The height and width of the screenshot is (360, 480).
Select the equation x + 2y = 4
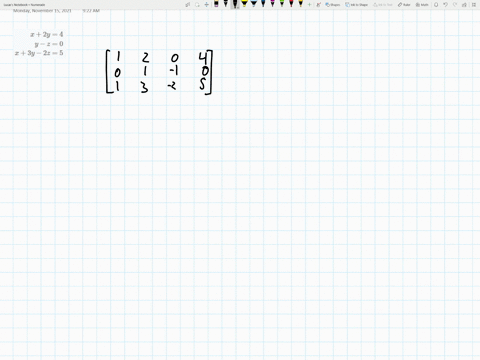[x=47, y=34]
